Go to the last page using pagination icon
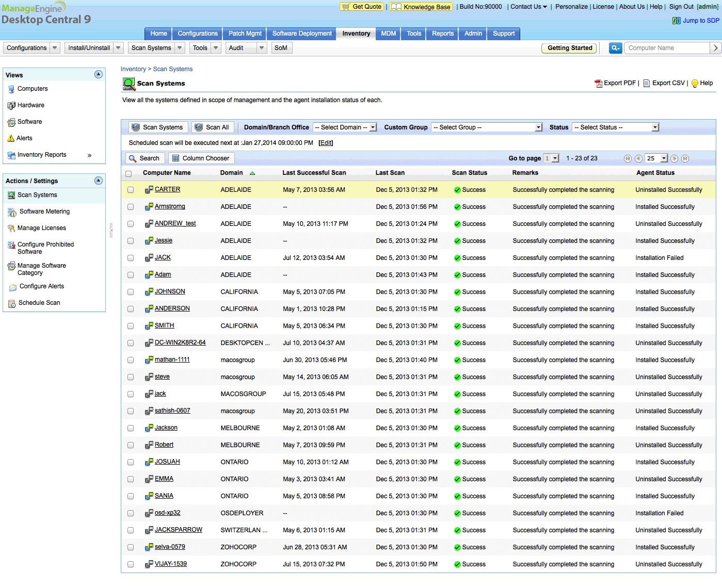This screenshot has height=588, width=722. (x=685, y=159)
